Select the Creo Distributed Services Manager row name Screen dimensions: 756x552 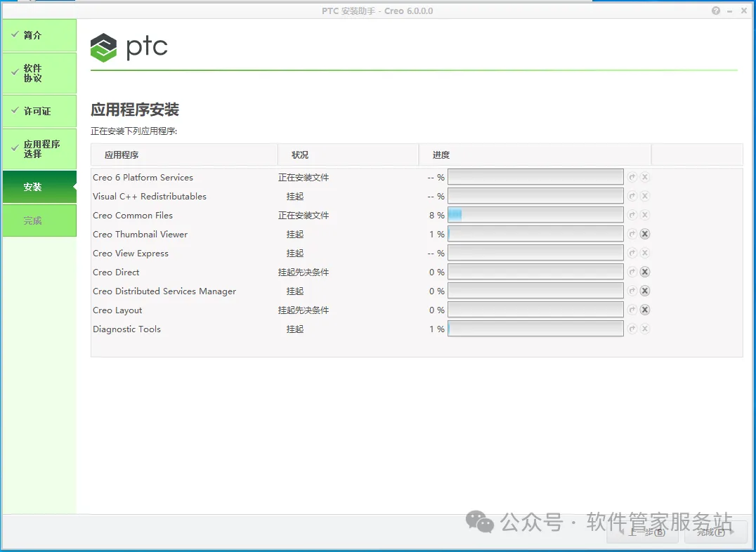(x=164, y=291)
